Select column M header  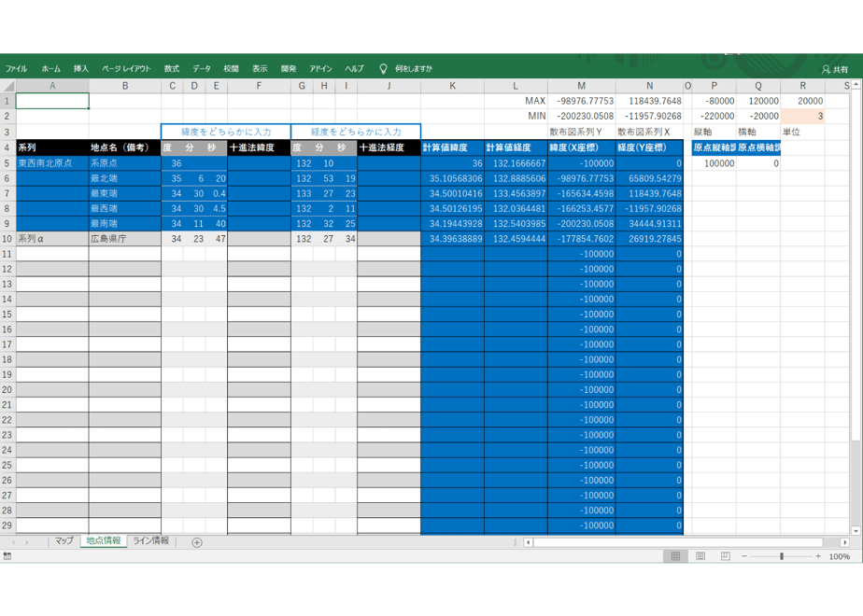(581, 86)
